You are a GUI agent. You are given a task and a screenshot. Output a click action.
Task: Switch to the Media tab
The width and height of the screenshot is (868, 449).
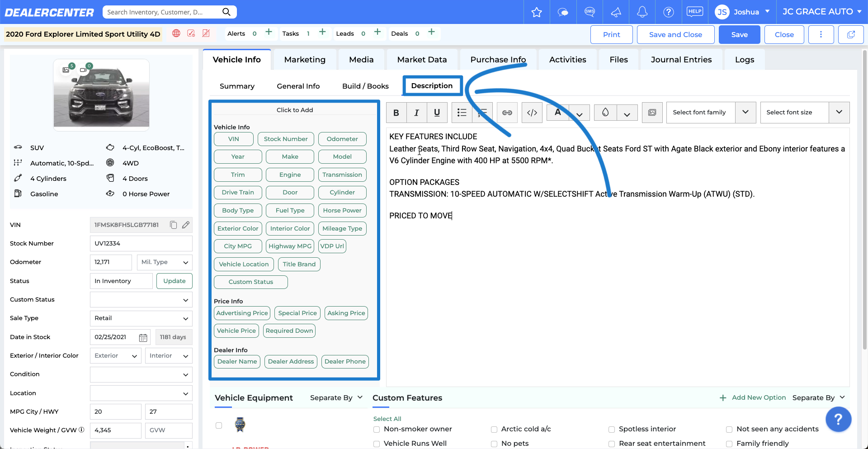(x=361, y=60)
